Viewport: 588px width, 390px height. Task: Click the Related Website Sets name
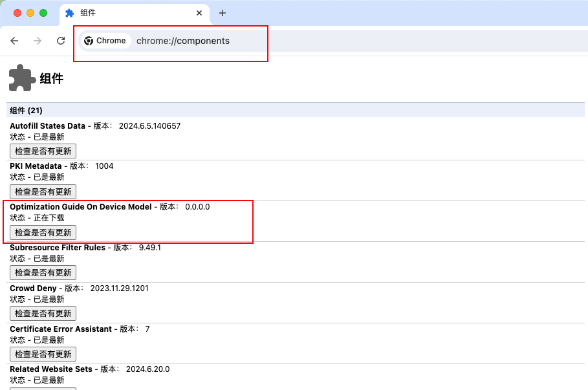click(51, 369)
